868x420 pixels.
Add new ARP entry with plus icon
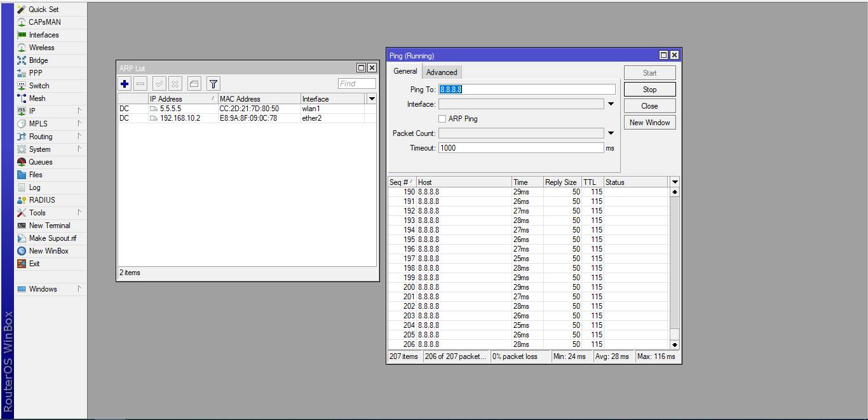click(125, 84)
